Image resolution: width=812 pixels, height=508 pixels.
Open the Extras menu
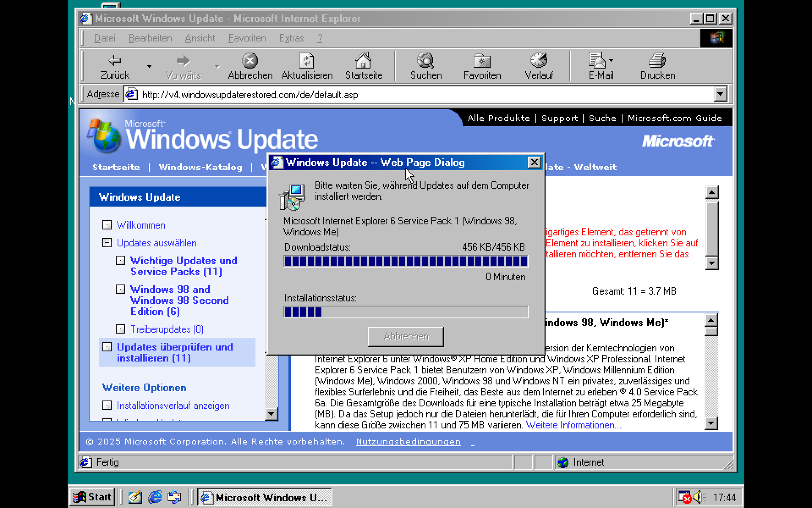pyautogui.click(x=291, y=38)
